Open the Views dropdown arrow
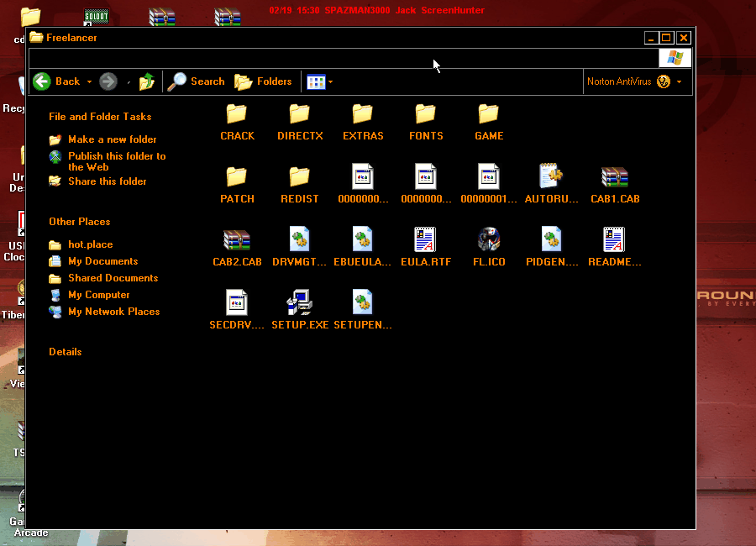 pos(331,82)
